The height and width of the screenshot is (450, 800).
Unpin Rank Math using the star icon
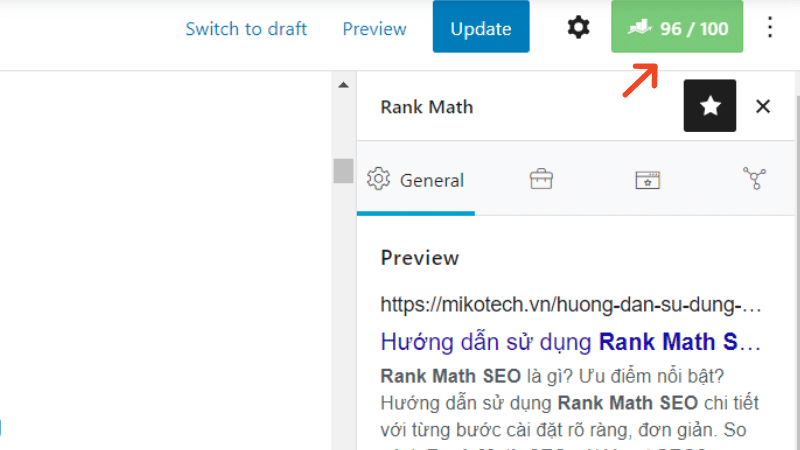click(710, 106)
